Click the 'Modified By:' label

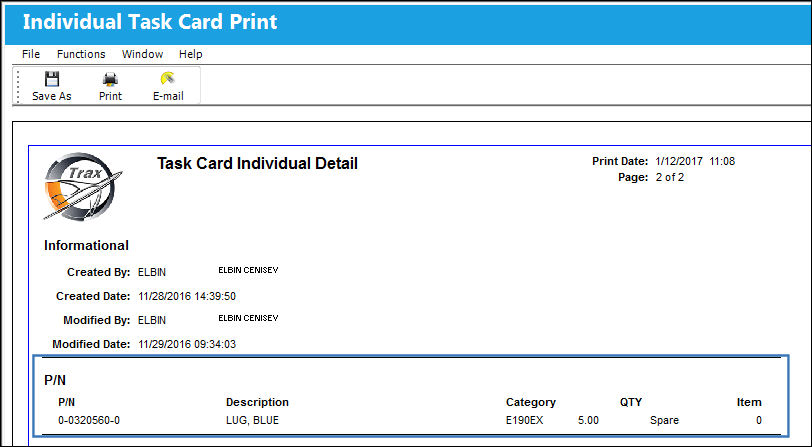pos(96,320)
